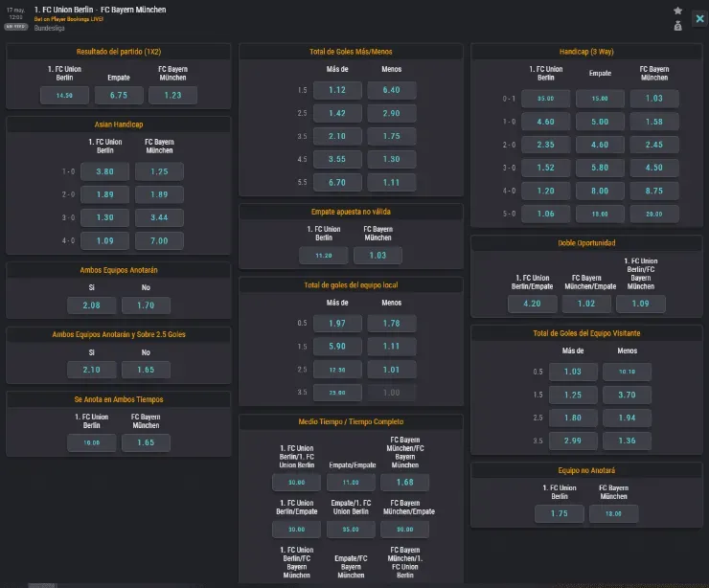Pick FC Bayern München win at 1.23
The width and height of the screenshot is (709, 588).
[x=173, y=95]
